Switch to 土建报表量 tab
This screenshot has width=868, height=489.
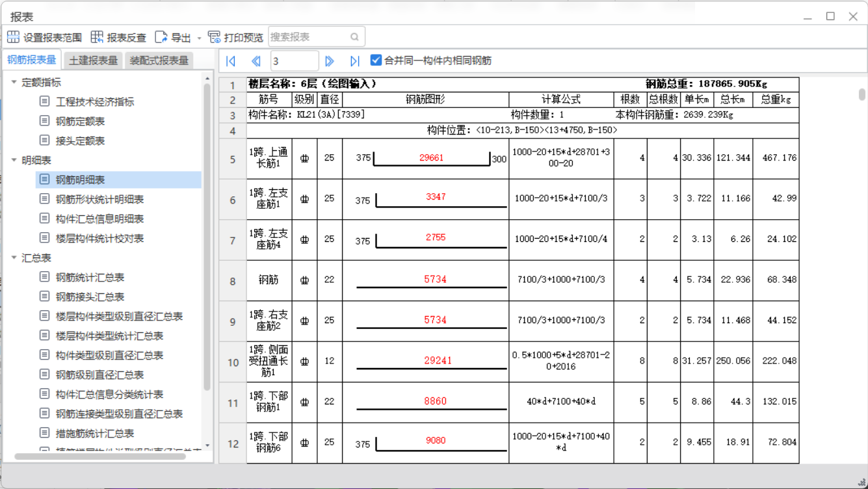[x=94, y=60]
